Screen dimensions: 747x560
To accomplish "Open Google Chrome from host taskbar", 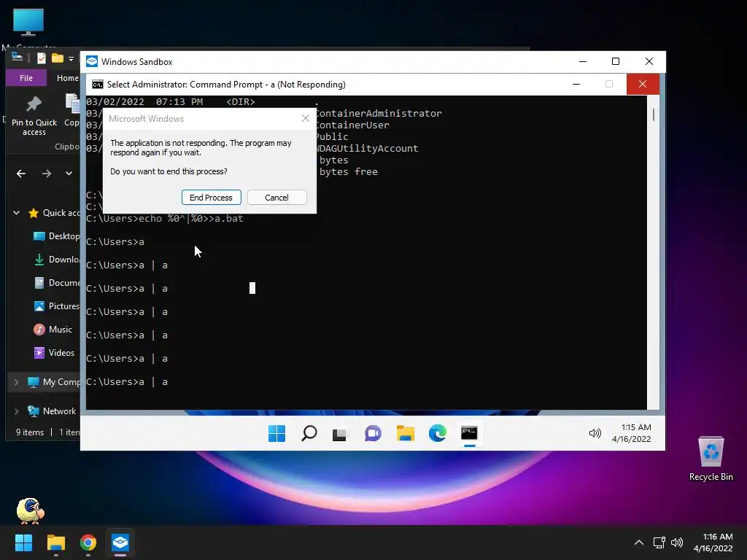I will [x=88, y=542].
